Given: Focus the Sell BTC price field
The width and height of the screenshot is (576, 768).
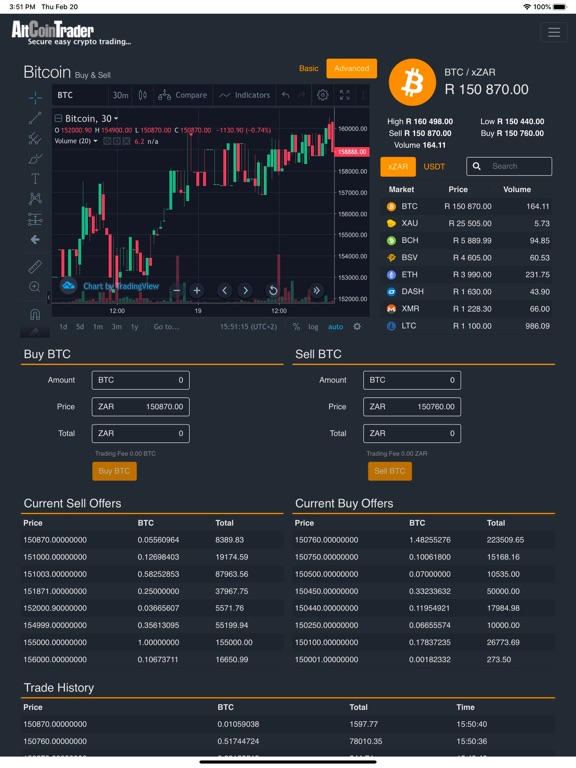Looking at the screenshot, I should 412,407.
